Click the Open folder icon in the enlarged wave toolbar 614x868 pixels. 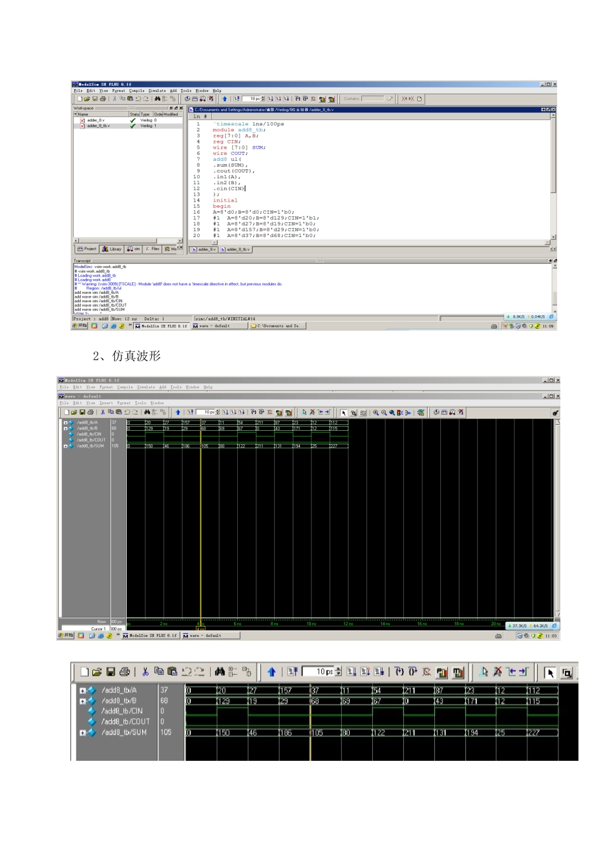[x=98, y=672]
